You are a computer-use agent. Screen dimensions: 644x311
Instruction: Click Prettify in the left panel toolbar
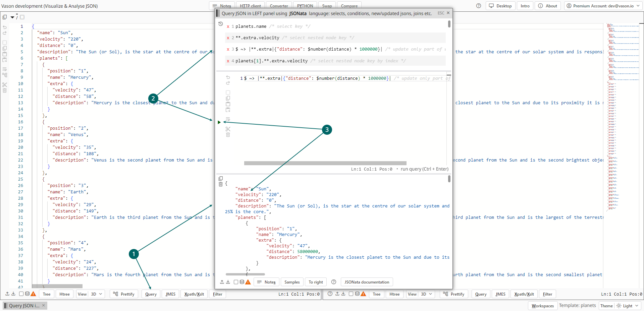click(124, 294)
